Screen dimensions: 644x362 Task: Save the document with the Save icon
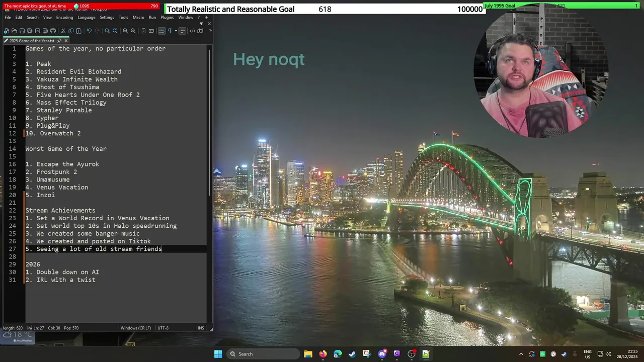[x=22, y=31]
